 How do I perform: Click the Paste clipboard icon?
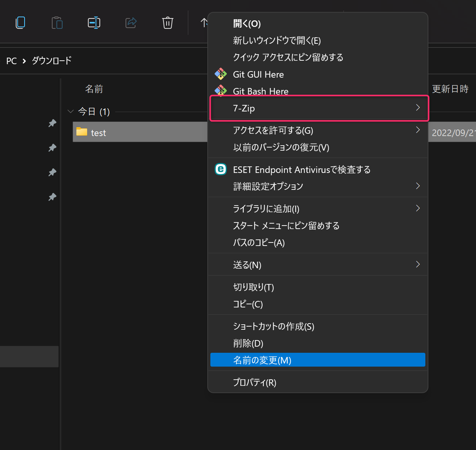pos(57,23)
